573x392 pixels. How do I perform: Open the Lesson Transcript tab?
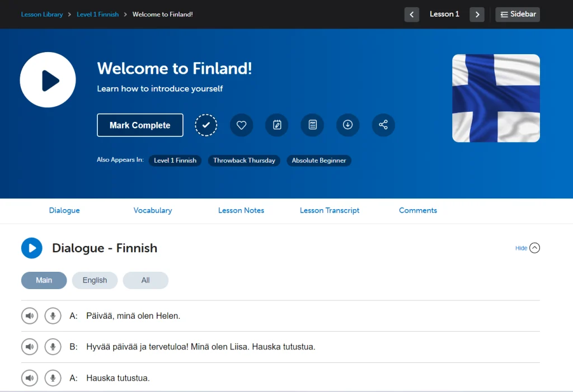[329, 210]
